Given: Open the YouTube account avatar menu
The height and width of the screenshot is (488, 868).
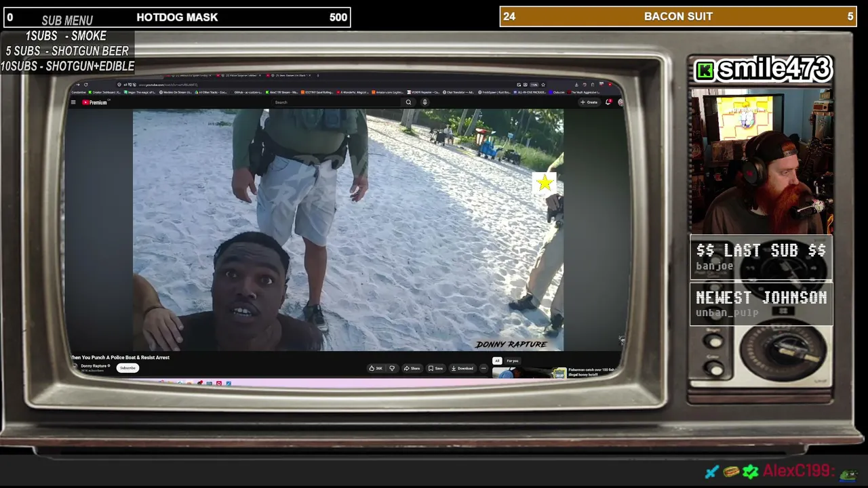Looking at the screenshot, I should tap(620, 102).
